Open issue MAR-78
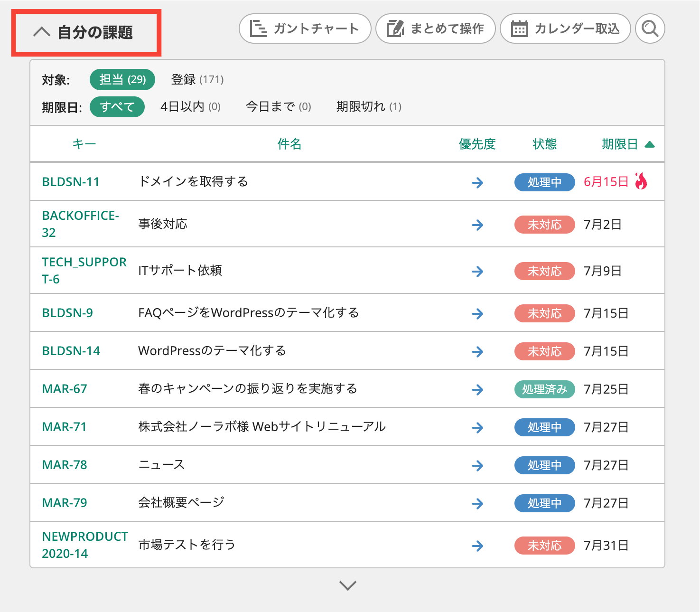This screenshot has height=612, width=700. [x=65, y=465]
